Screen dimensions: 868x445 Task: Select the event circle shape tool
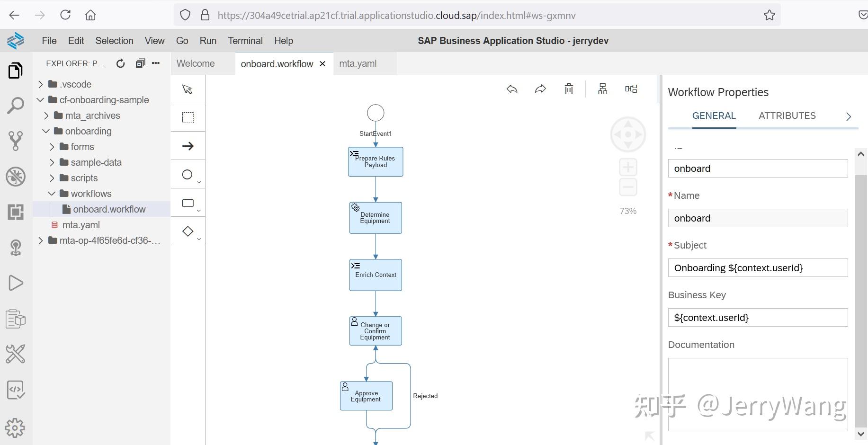(187, 174)
